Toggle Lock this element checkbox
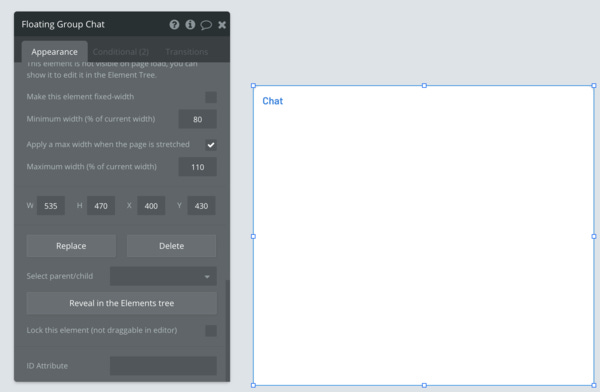600x392 pixels. coord(211,330)
